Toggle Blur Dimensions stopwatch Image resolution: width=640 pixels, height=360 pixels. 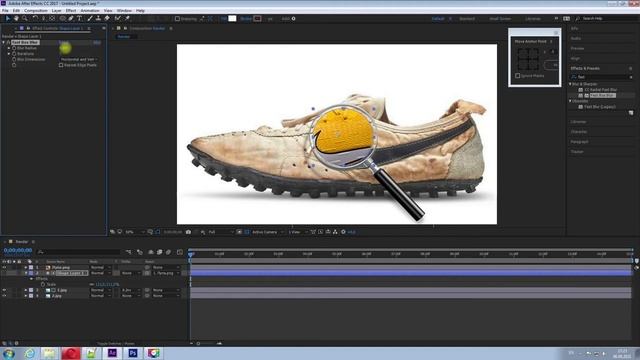pos(14,60)
